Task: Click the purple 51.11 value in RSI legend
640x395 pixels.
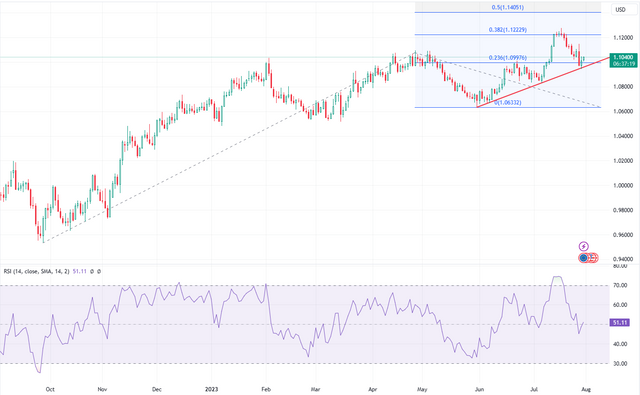Action: tap(80, 271)
